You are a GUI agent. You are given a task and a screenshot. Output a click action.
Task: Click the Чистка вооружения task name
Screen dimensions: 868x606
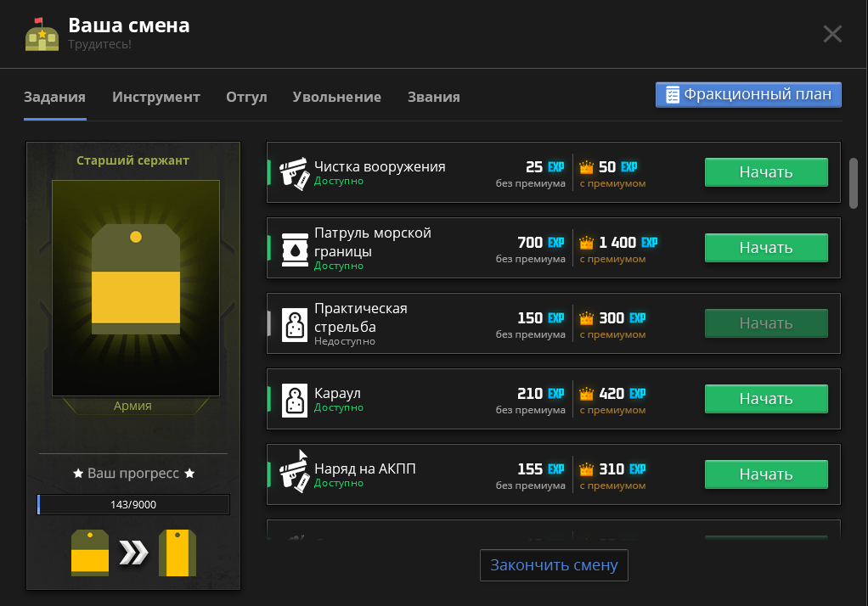click(x=380, y=166)
